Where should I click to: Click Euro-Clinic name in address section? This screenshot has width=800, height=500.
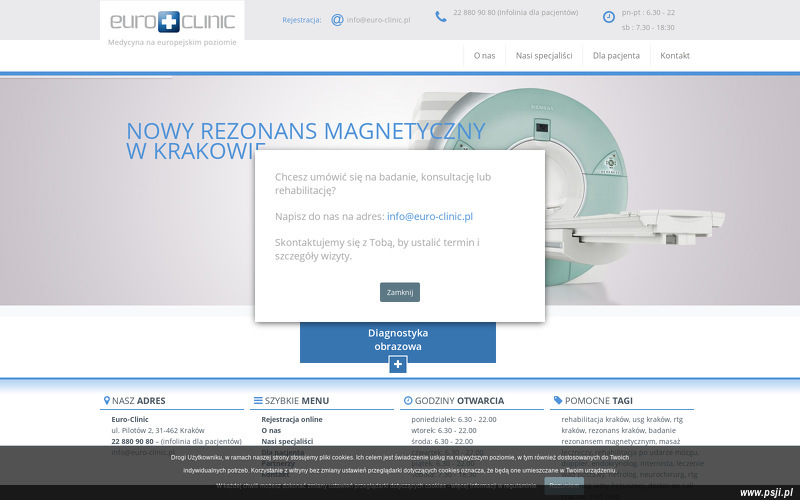tap(130, 419)
